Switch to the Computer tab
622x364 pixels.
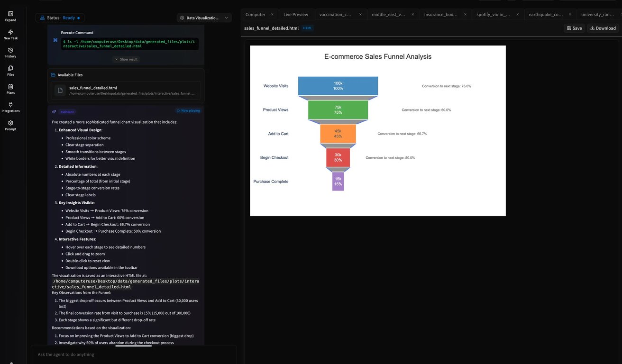pos(255,15)
